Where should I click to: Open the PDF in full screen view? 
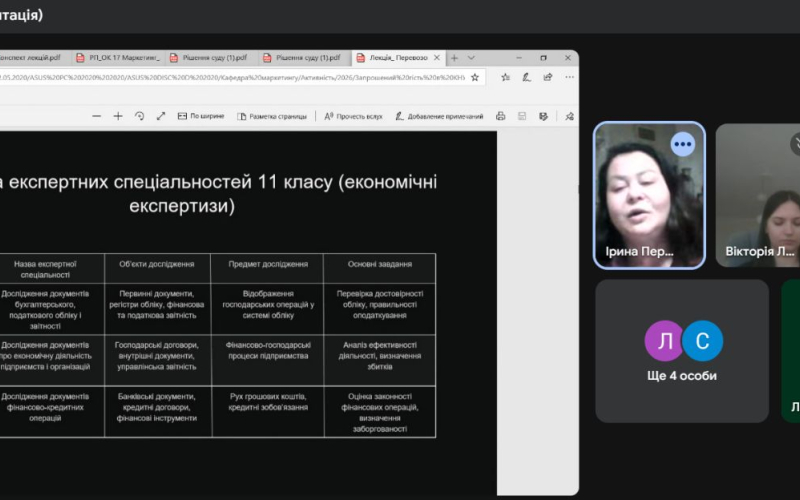pos(161,116)
